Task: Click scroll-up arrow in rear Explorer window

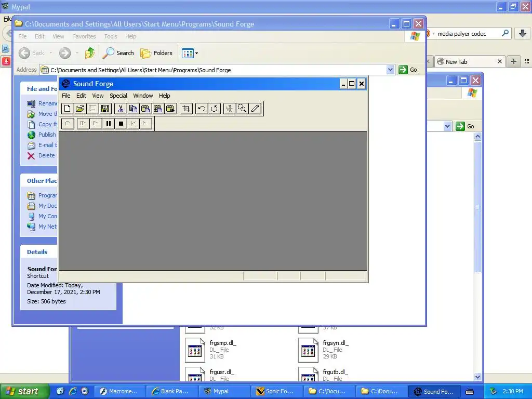Action: (478, 137)
